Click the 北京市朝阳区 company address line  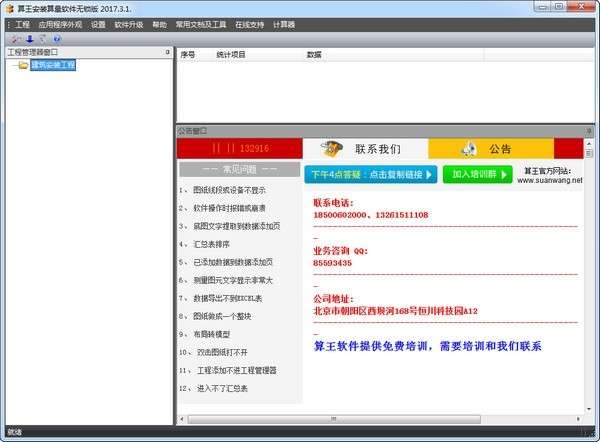[396, 311]
